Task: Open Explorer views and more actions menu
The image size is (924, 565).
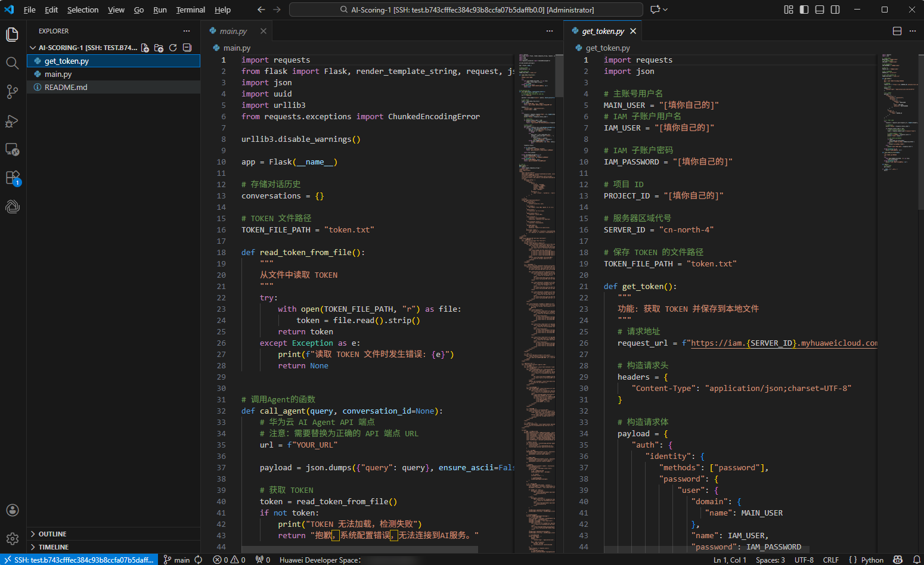Action: (x=187, y=31)
